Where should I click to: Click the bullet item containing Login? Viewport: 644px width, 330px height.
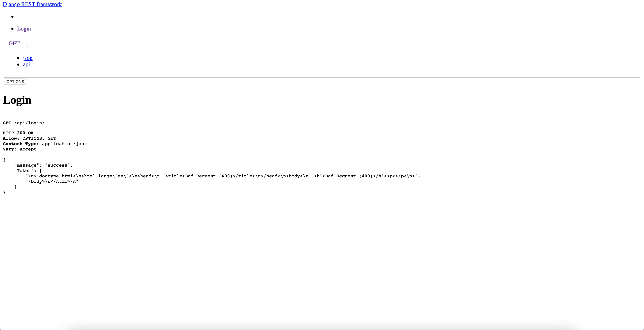click(x=24, y=29)
